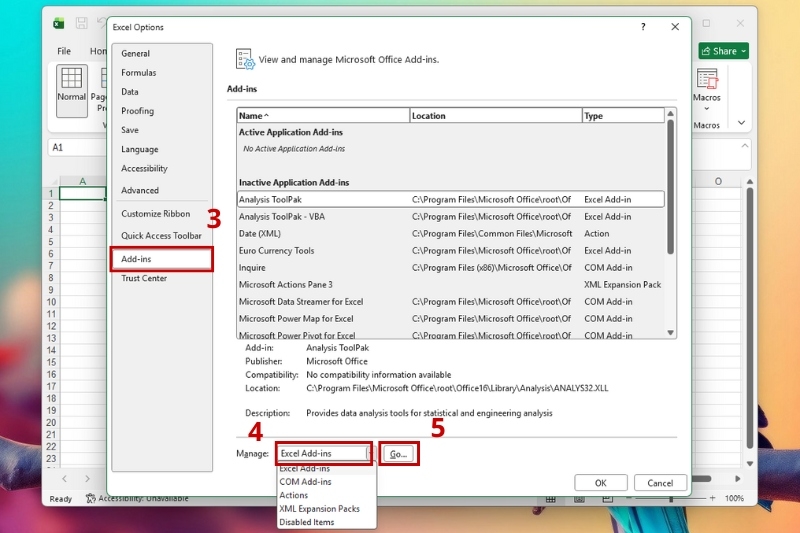Close the Excel Options dialog

pyautogui.click(x=675, y=27)
